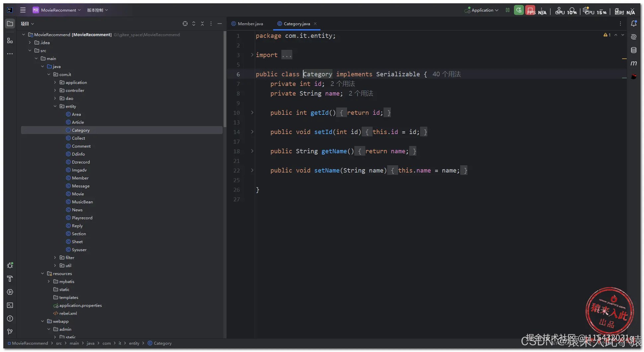Select the Playrecord class in project tree
The width and height of the screenshot is (644, 352).
pos(82,218)
